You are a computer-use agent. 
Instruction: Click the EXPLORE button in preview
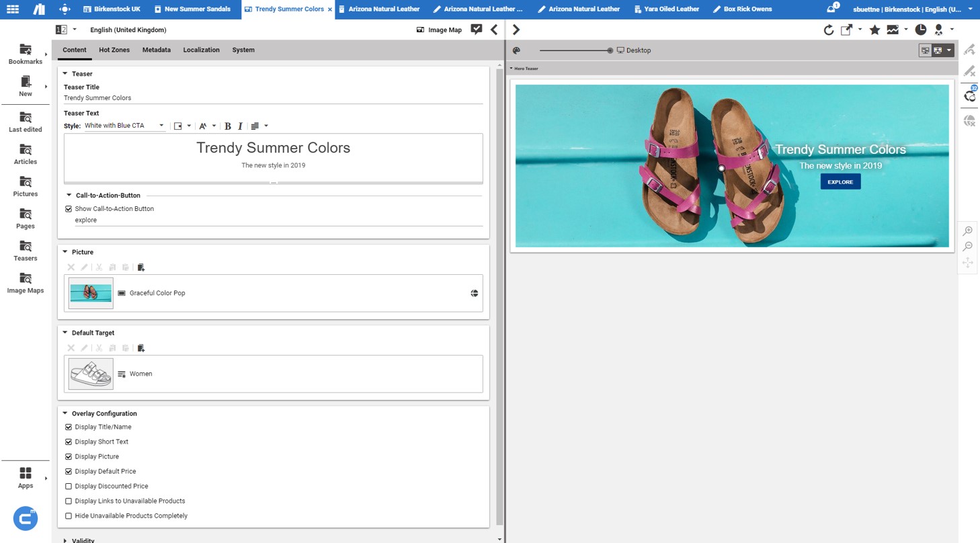[840, 182]
